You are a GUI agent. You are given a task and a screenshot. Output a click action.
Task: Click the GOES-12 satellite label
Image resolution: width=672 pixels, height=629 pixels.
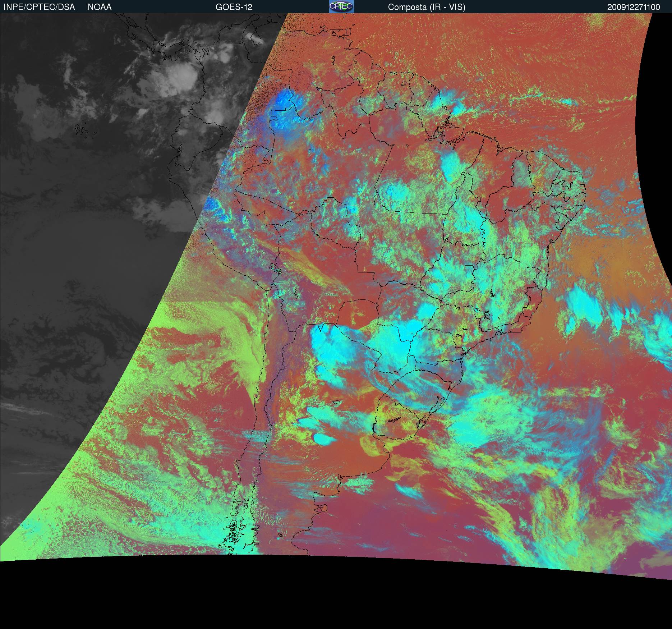click(234, 7)
